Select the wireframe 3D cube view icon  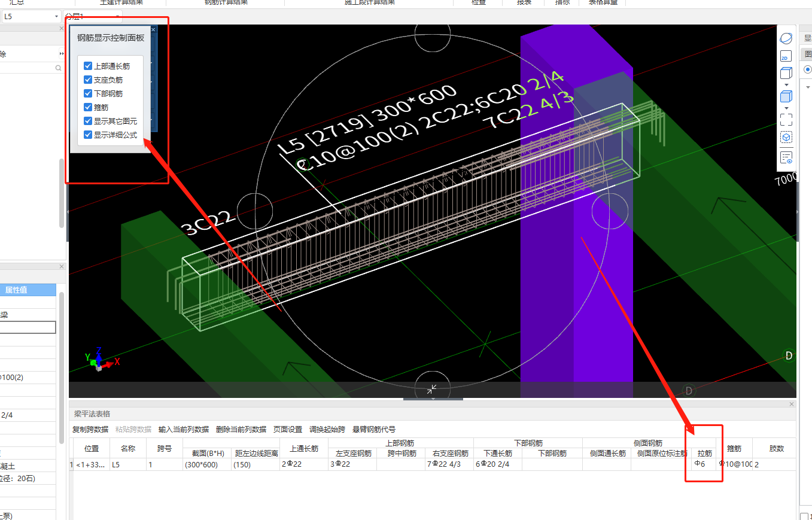[786, 74]
